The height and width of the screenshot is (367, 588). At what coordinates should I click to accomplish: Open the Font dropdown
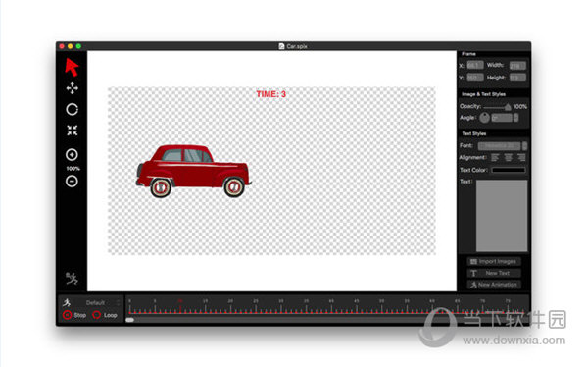(x=502, y=146)
